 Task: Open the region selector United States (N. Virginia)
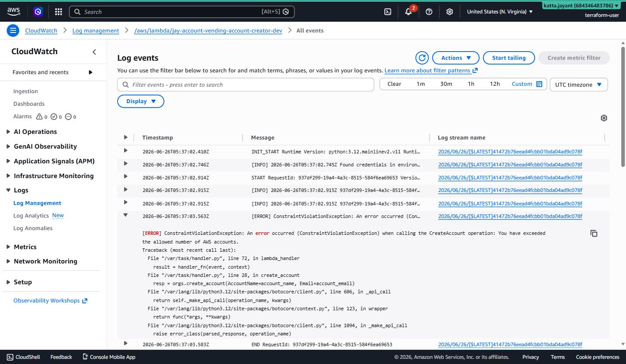(500, 12)
